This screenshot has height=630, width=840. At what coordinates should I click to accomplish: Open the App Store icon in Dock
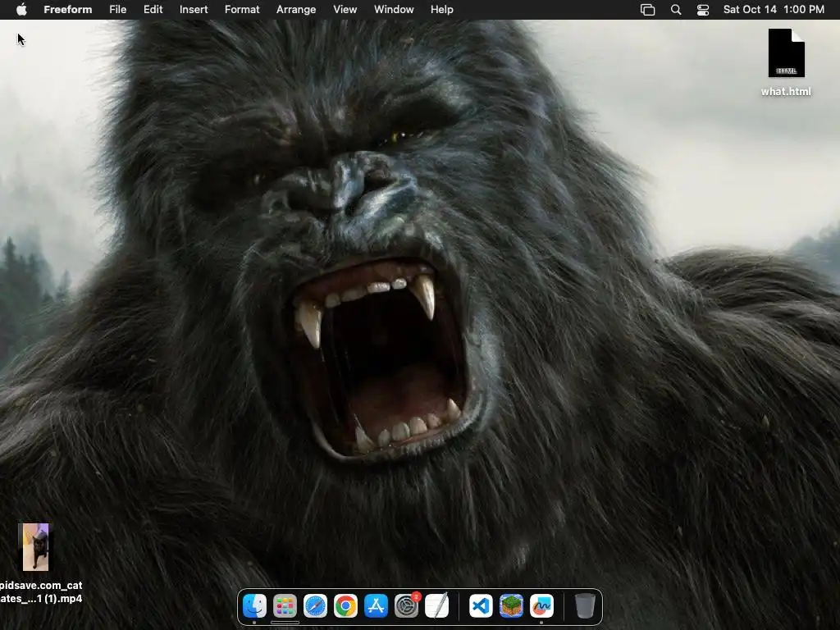(376, 606)
